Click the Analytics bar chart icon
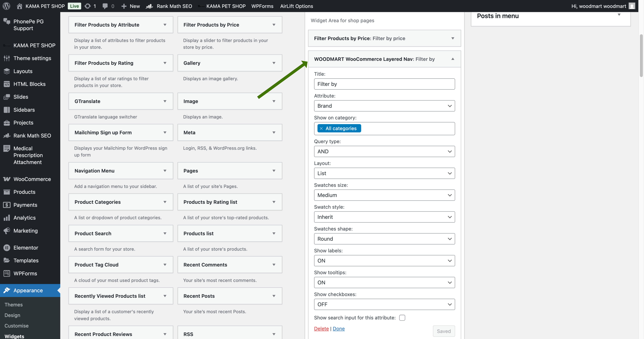This screenshot has width=644, height=339. (x=7, y=218)
